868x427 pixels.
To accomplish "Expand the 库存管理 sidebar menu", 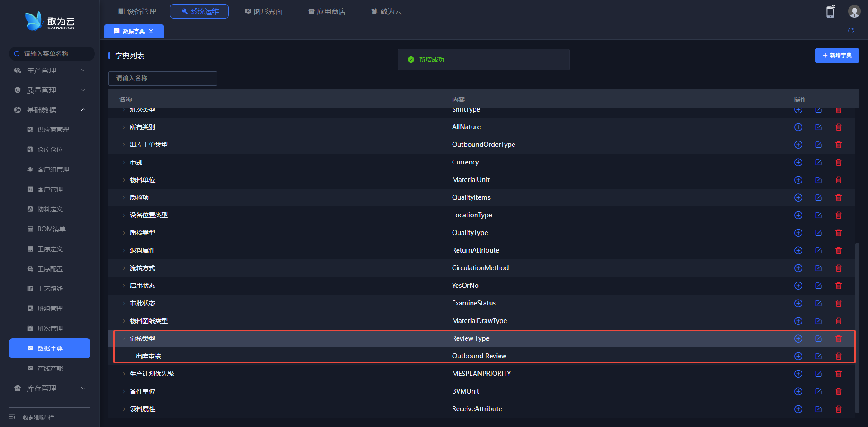I will [x=49, y=388].
